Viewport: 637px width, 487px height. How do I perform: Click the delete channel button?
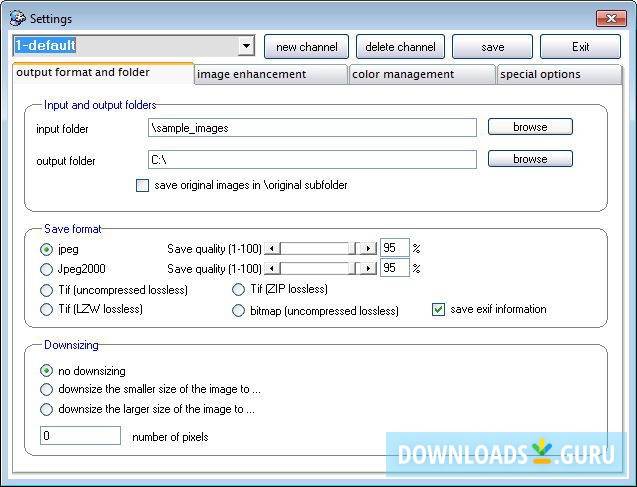[x=400, y=47]
